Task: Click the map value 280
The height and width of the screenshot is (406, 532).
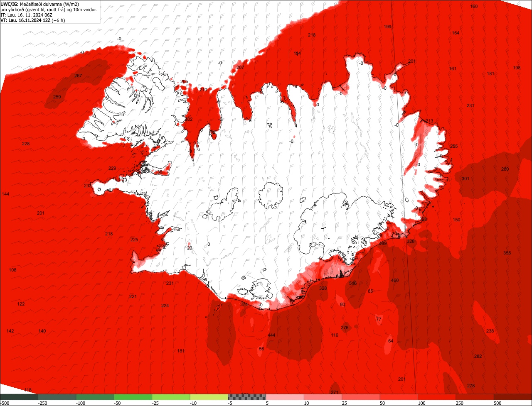Action: [x=505, y=169]
